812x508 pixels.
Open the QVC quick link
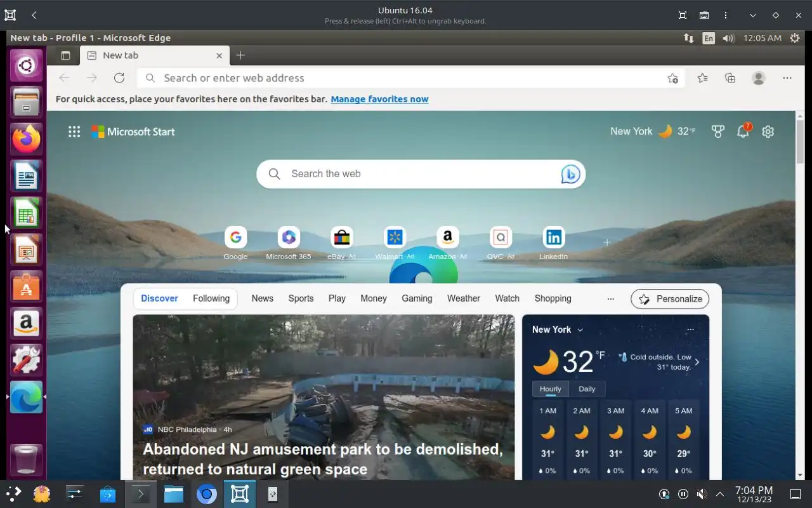(501, 243)
